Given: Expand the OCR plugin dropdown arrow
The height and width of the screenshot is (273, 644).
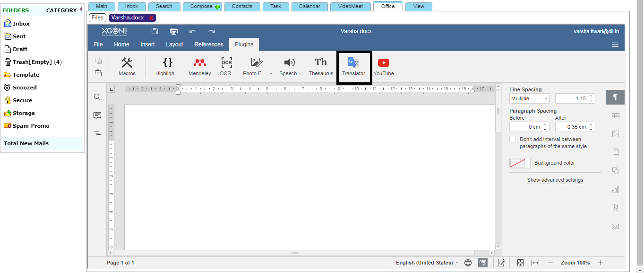Looking at the screenshot, I should pos(235,74).
